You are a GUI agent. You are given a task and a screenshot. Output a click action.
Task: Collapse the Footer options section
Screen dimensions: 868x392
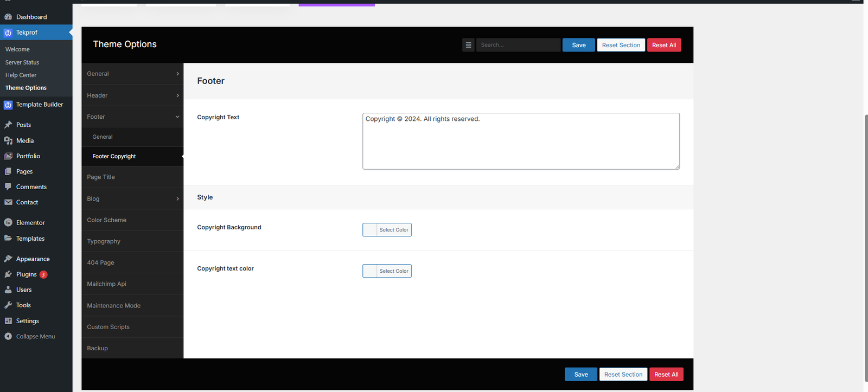click(132, 117)
